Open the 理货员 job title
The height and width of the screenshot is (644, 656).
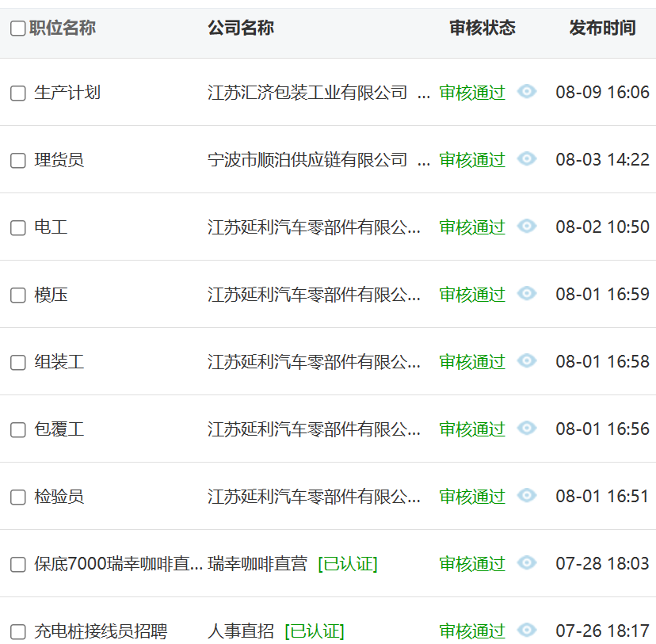click(59, 160)
